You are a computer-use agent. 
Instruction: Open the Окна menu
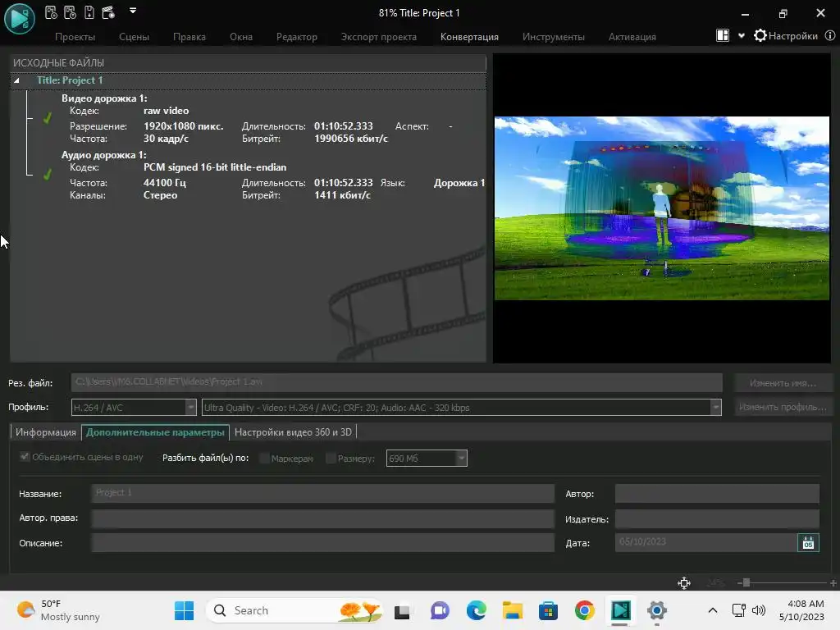click(241, 37)
